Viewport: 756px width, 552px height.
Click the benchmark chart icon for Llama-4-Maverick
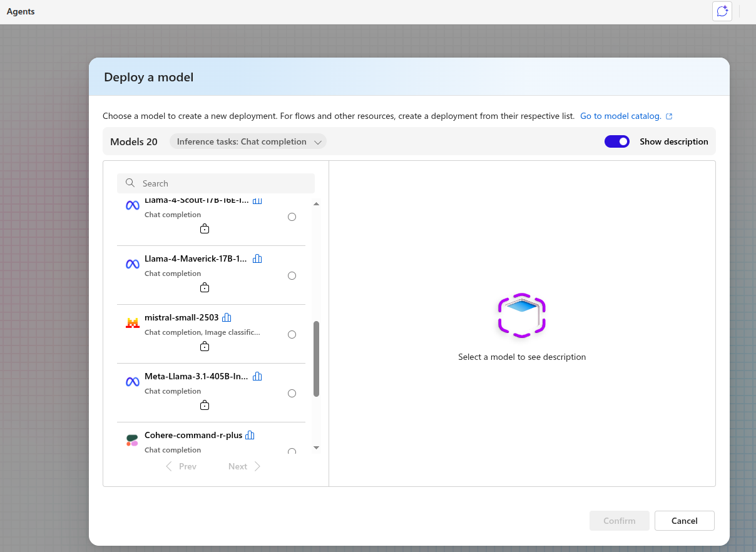(x=257, y=258)
